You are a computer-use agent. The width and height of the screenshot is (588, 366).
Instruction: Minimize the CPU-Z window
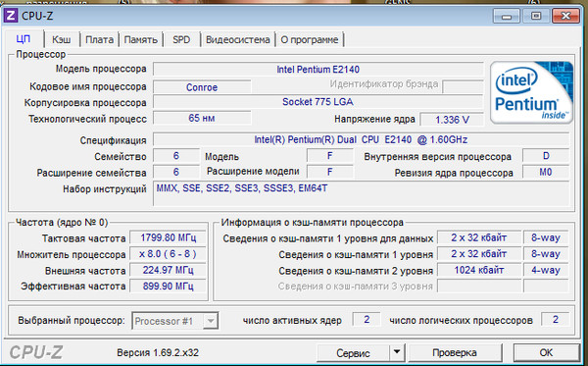coord(507,16)
